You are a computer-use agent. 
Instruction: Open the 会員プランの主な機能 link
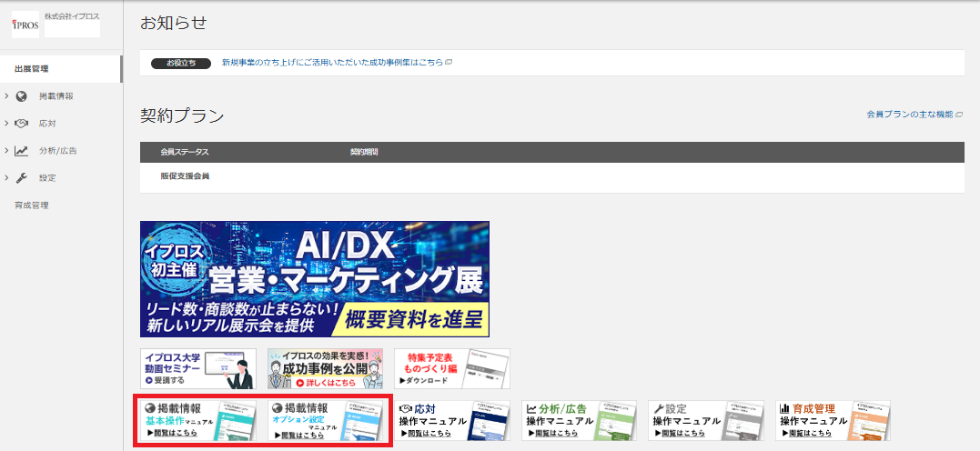tap(909, 115)
